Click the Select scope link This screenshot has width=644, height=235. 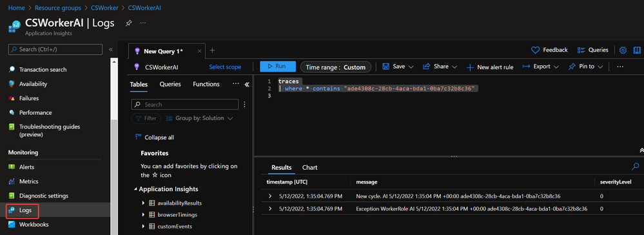click(225, 66)
